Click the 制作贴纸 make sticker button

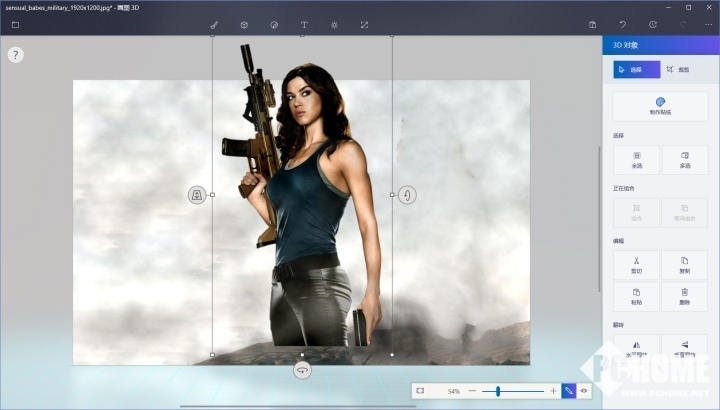tap(660, 106)
